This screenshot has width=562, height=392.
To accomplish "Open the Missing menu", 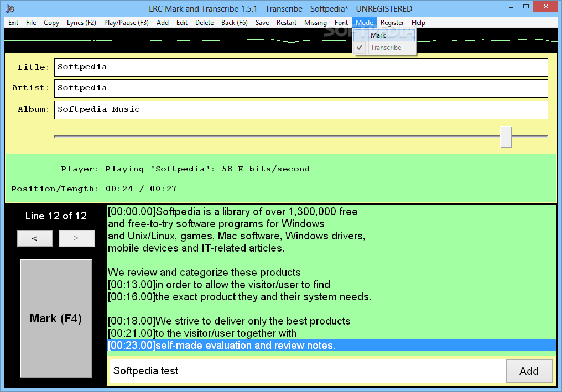I will [x=315, y=23].
